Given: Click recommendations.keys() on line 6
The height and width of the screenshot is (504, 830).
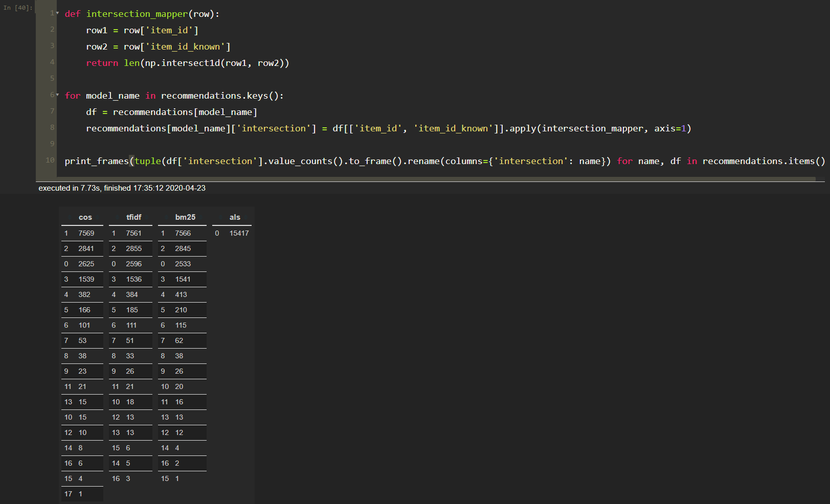Looking at the screenshot, I should [x=219, y=96].
